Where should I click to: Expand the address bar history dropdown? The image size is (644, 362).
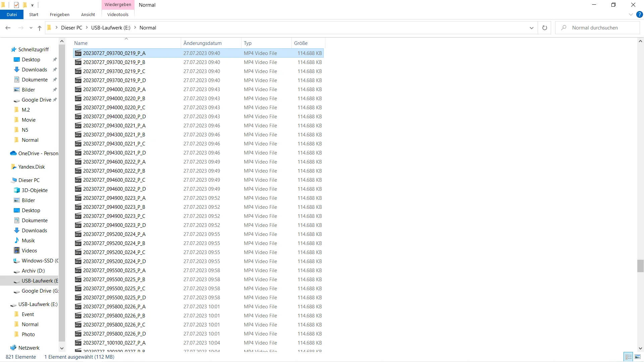532,28
